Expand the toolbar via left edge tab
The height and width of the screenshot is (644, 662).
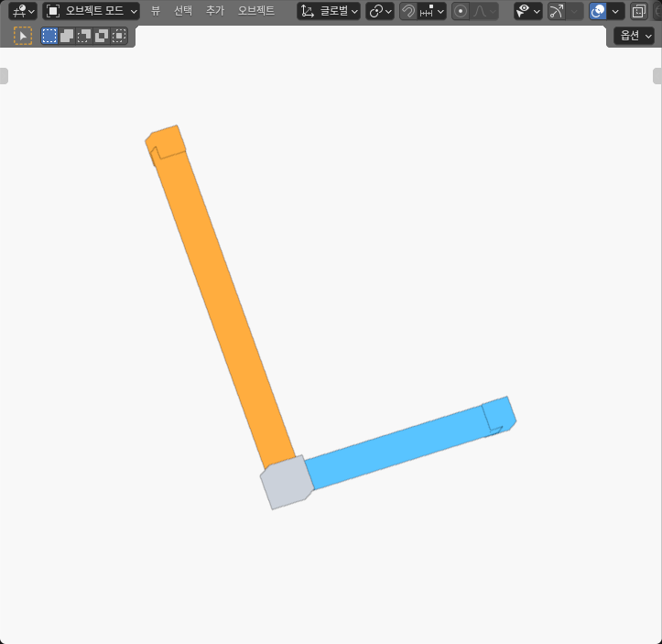pos(4,76)
